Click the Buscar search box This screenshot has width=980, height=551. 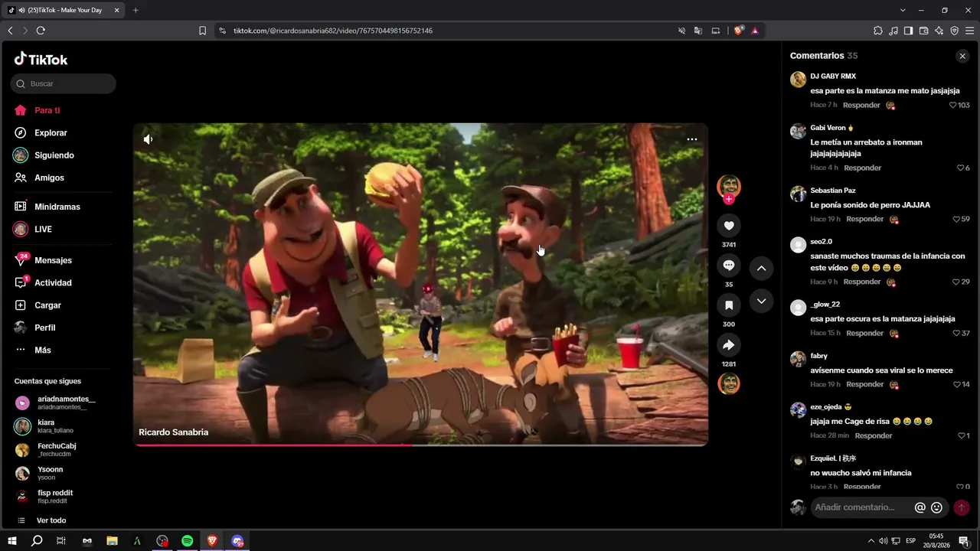(x=64, y=83)
